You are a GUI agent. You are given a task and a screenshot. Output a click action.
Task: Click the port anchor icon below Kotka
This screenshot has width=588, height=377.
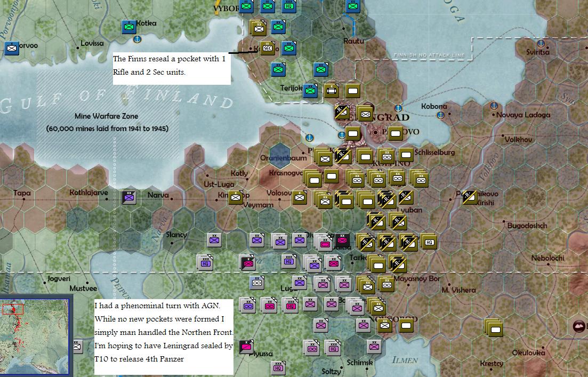[137, 39]
